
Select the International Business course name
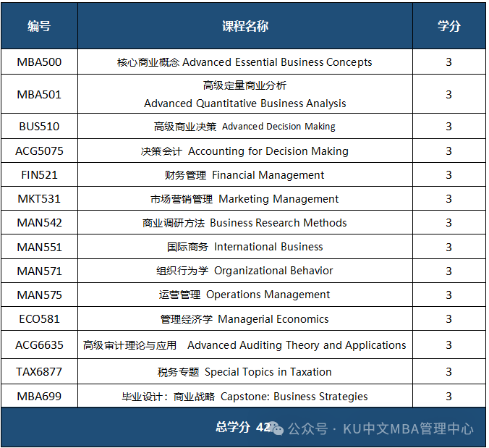[x=244, y=247]
